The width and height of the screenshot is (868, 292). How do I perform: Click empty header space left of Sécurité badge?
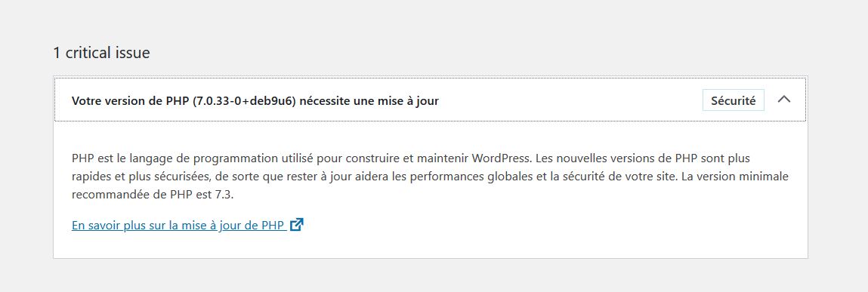570,100
